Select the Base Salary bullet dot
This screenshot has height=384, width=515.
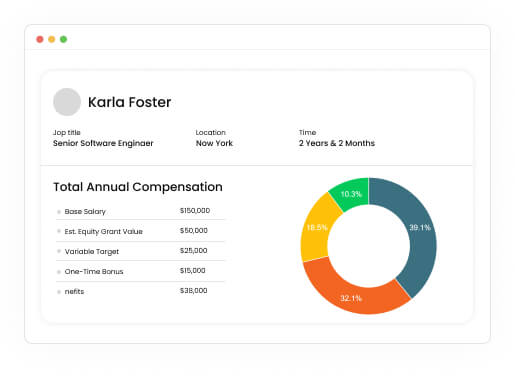tap(59, 212)
